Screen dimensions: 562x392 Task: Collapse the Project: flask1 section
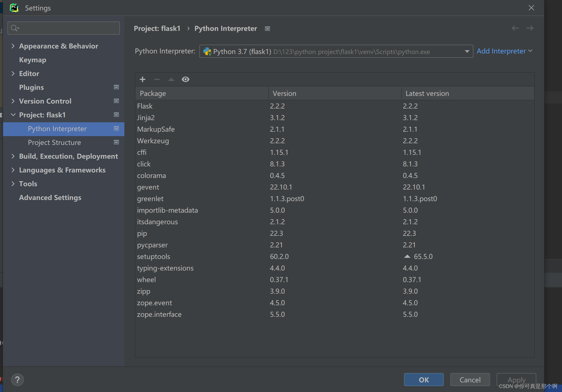[x=13, y=115]
